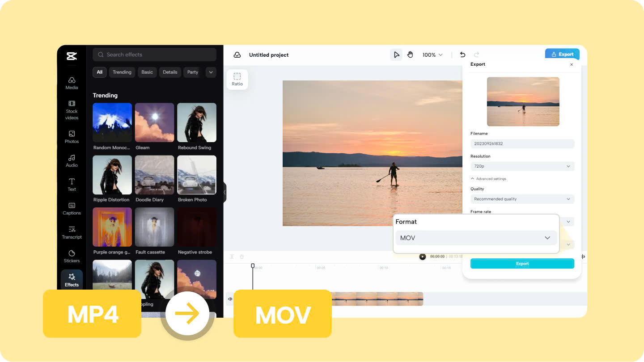
Task: Open the Text tool in sidebar
Action: [x=72, y=185]
